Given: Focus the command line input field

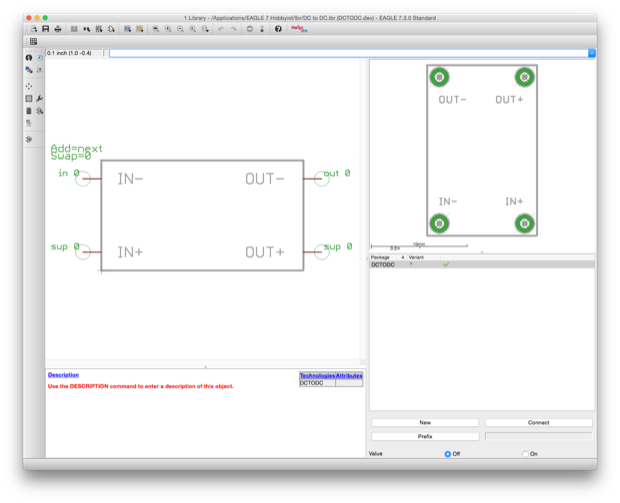Looking at the screenshot, I should click(349, 53).
